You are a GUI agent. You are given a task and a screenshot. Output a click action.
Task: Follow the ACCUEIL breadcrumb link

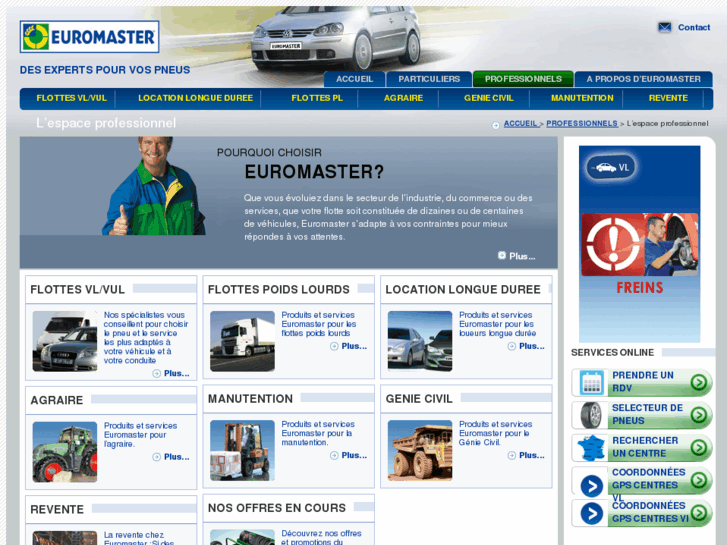[520, 123]
